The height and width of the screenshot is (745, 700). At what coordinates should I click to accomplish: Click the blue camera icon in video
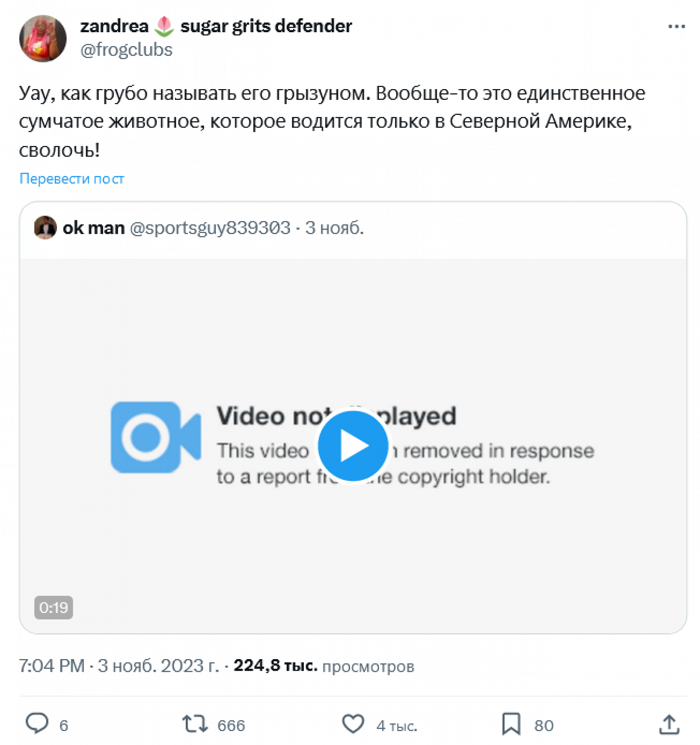tap(156, 437)
